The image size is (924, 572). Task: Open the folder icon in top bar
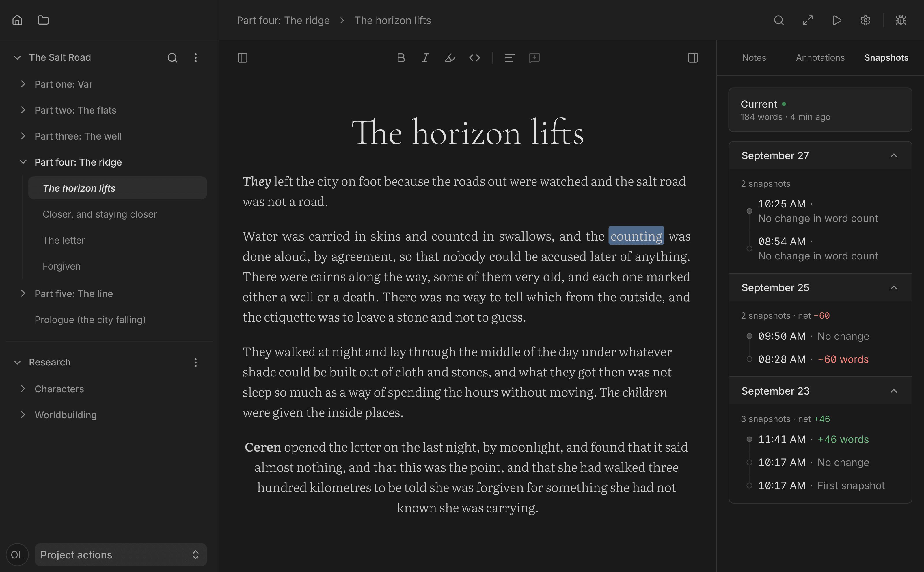tap(44, 20)
